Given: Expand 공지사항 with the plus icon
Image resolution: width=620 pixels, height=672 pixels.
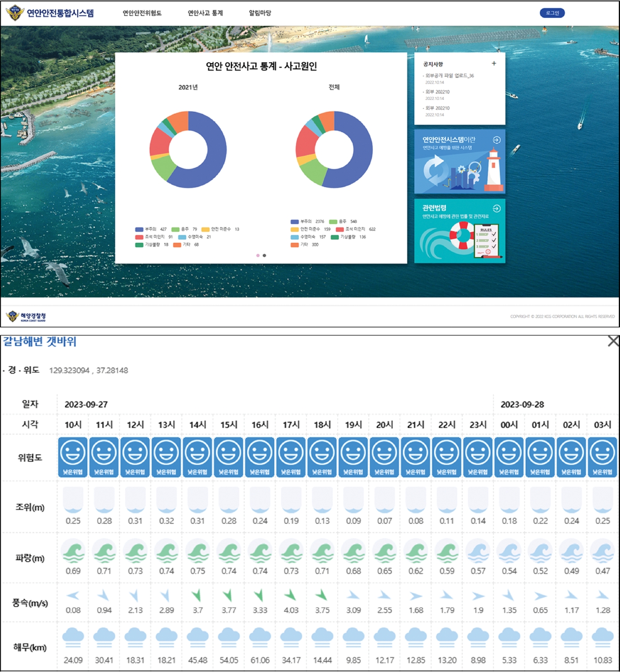Looking at the screenshot, I should coord(494,63).
